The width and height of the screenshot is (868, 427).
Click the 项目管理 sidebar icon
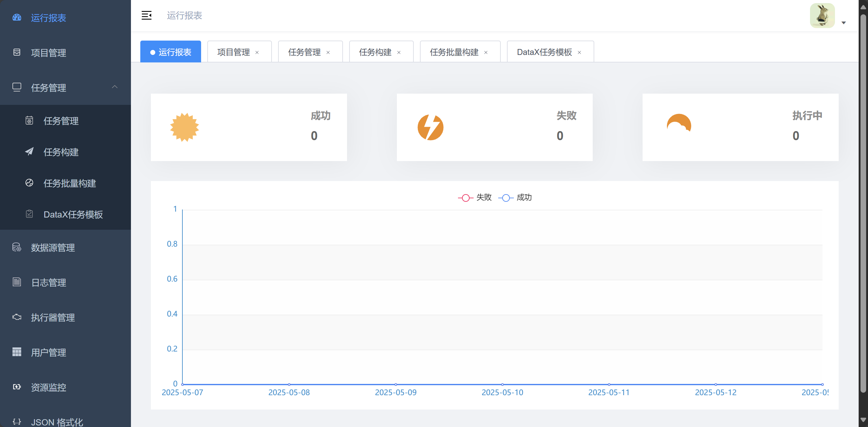(17, 52)
